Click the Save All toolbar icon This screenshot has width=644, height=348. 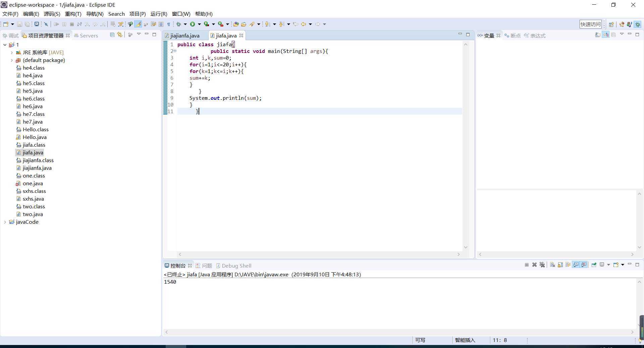(x=27, y=24)
